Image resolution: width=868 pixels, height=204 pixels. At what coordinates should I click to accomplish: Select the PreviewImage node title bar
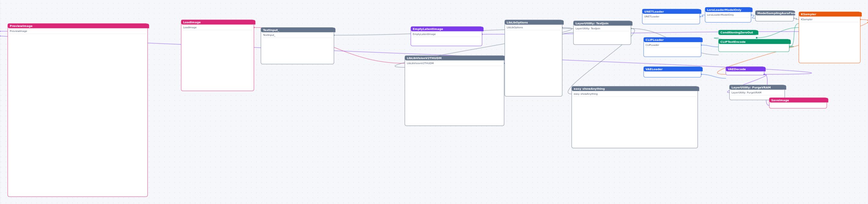pyautogui.click(x=78, y=26)
